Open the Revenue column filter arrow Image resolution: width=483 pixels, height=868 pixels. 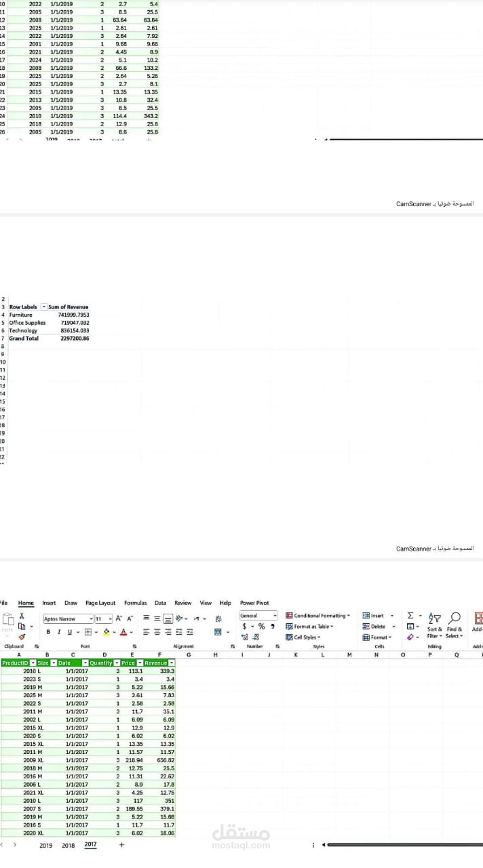click(172, 663)
